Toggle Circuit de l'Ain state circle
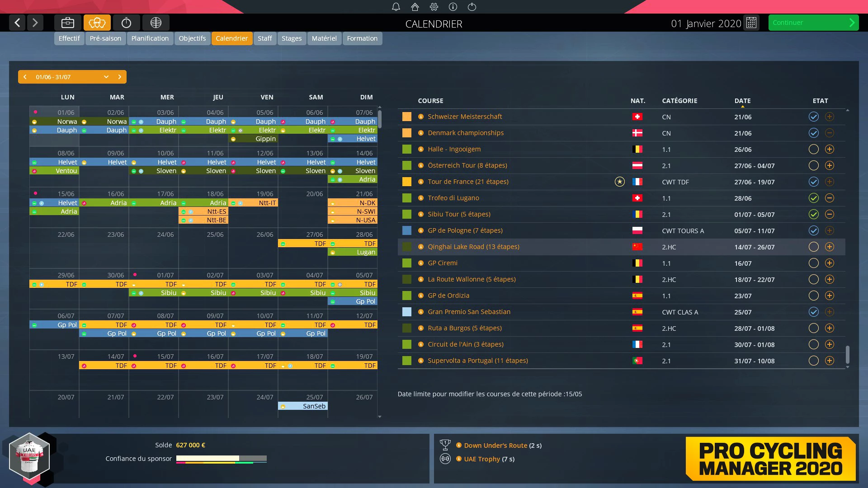Viewport: 868px width, 488px height. [x=814, y=344]
